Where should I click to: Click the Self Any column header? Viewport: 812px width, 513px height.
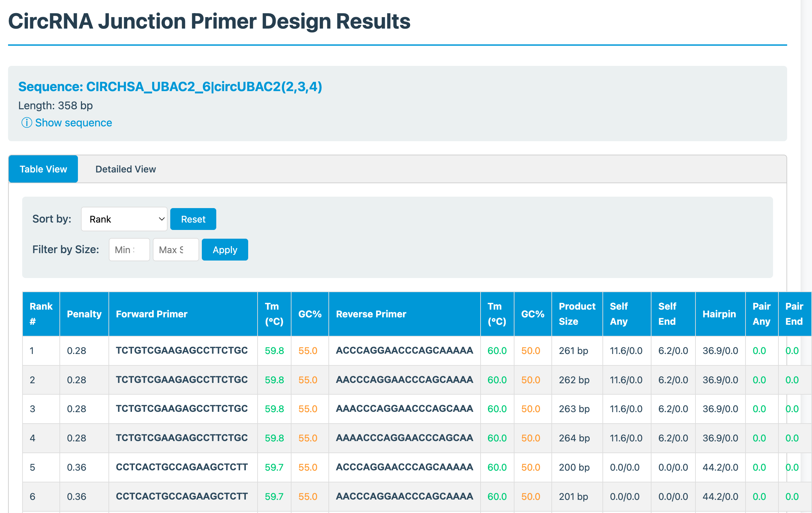tap(619, 314)
